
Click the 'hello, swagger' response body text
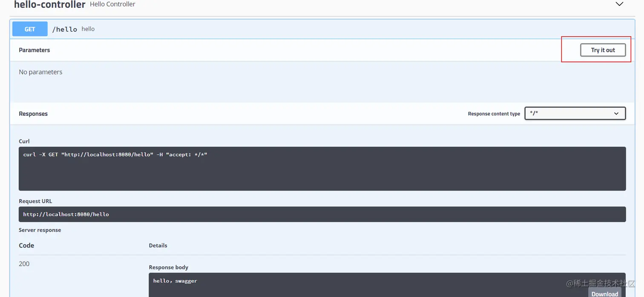click(175, 281)
